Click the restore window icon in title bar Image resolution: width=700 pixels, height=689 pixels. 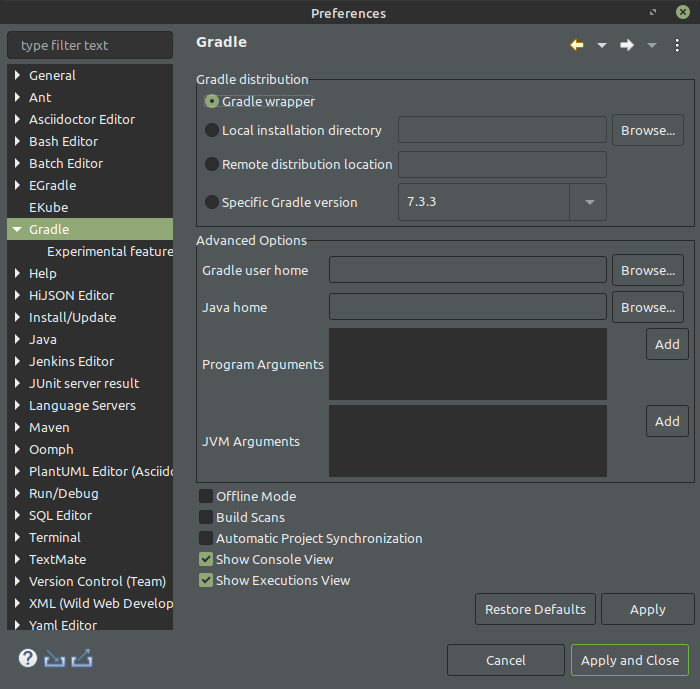pyautogui.click(x=653, y=12)
